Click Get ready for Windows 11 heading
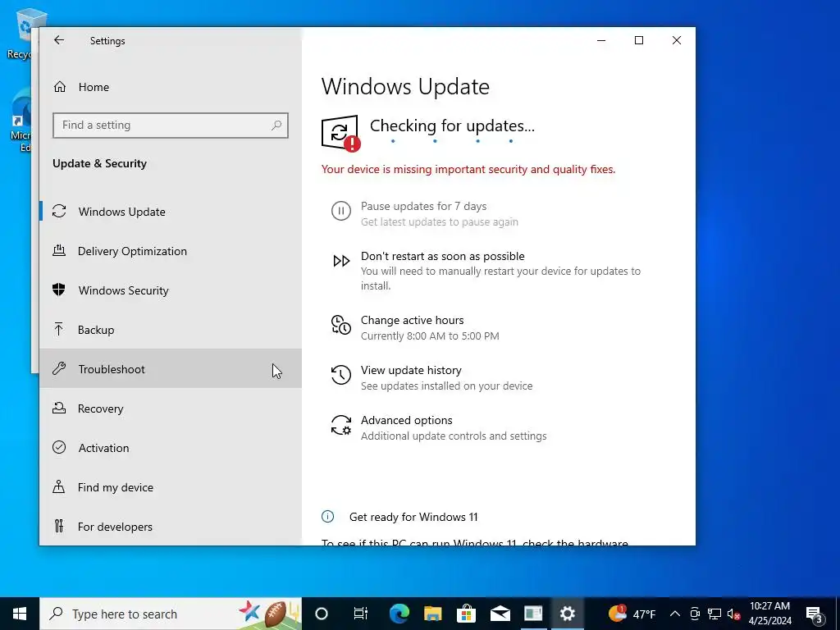This screenshot has width=840, height=630. click(x=413, y=517)
